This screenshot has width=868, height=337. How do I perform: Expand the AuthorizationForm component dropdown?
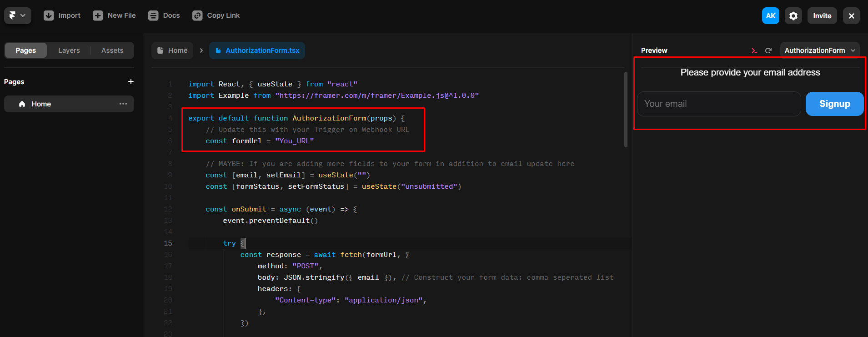click(x=820, y=50)
